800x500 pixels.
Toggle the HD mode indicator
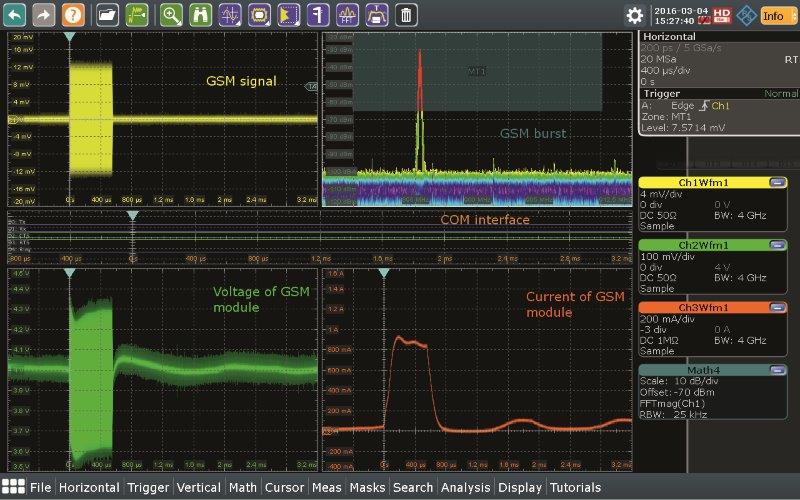pyautogui.click(x=722, y=15)
